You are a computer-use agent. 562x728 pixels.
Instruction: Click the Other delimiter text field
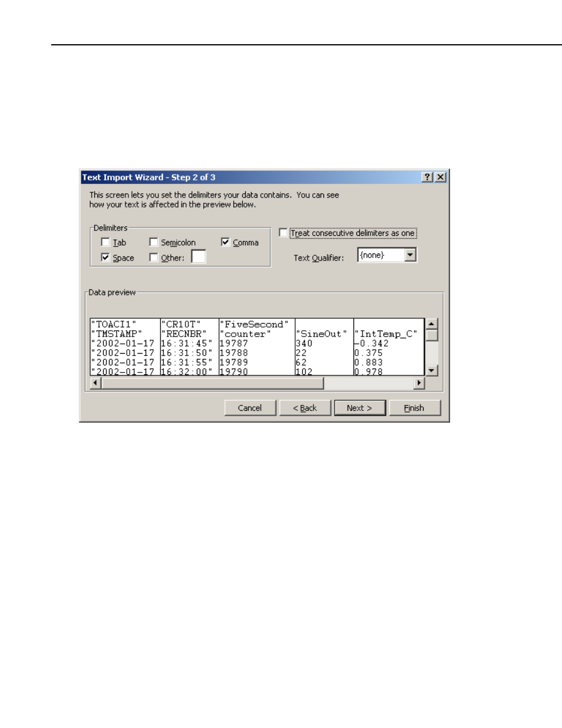[x=199, y=256]
